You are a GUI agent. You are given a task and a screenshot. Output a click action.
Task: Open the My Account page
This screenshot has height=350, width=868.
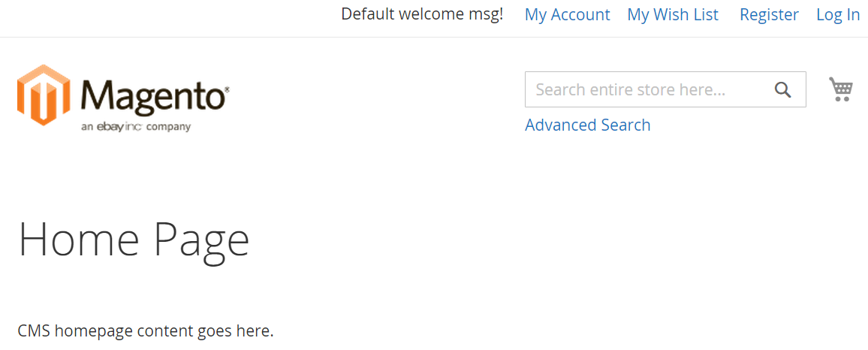567,14
